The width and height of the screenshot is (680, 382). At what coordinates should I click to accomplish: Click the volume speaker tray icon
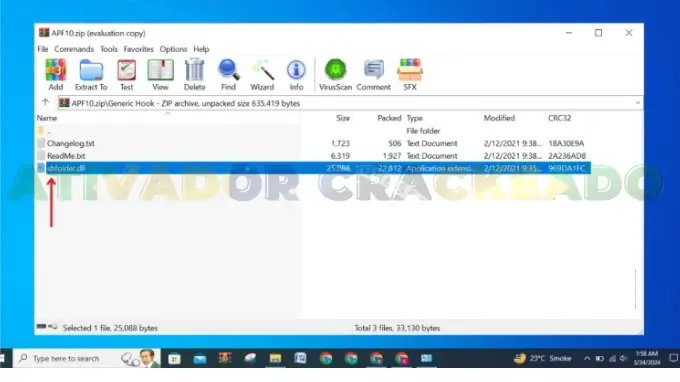coord(623,358)
